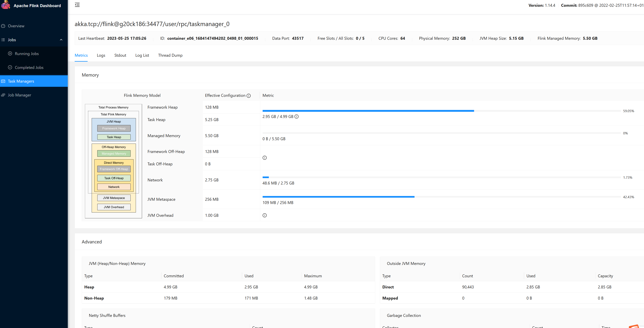Click info icon in JVM Overhead row
Image resolution: width=644 pixels, height=328 pixels.
pyautogui.click(x=264, y=215)
